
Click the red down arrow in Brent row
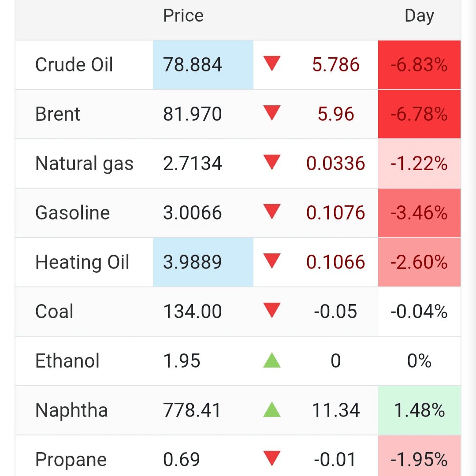[x=271, y=113]
